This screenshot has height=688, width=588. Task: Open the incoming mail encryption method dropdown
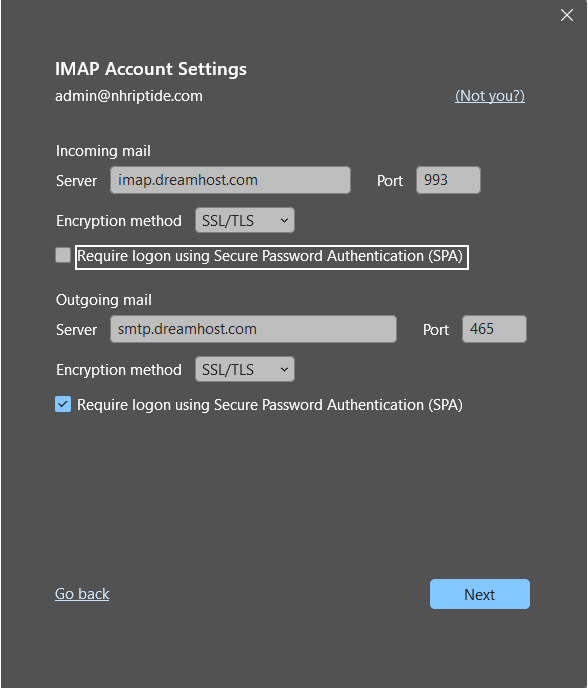(245, 220)
